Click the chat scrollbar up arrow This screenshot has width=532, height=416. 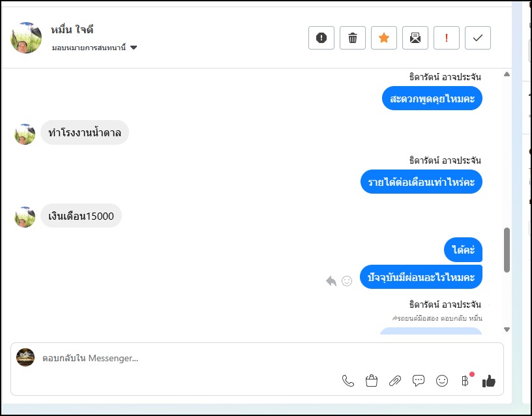(x=507, y=74)
